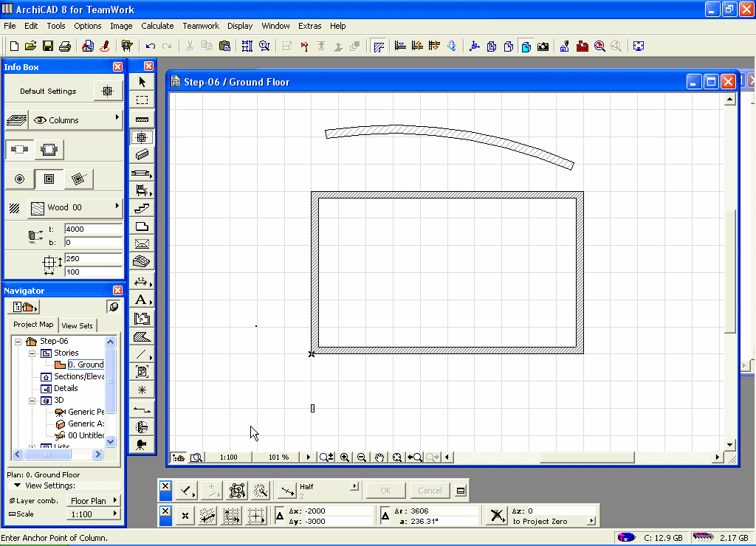Select the rotated column construction method
This screenshot has width=756, height=546.
tap(78, 179)
